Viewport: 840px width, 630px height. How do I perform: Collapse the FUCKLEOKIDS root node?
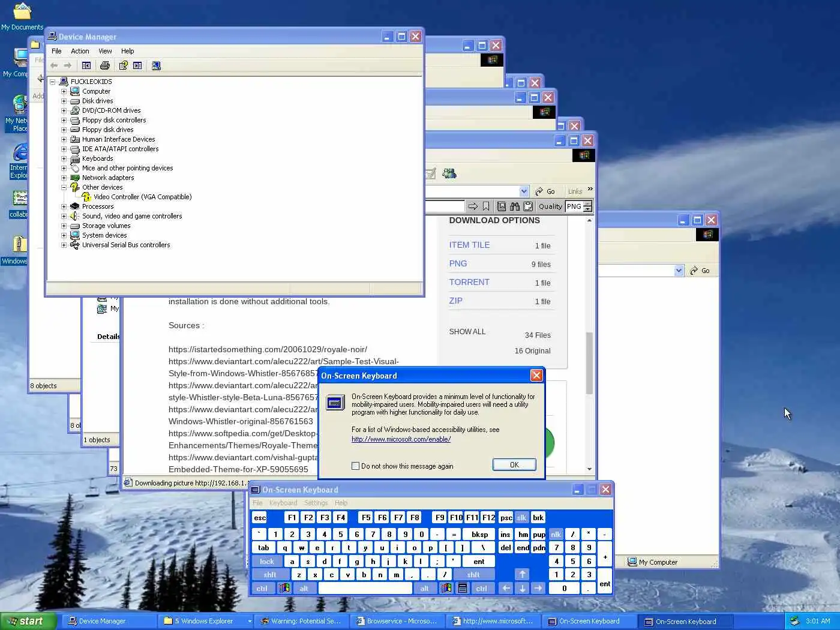click(52, 82)
